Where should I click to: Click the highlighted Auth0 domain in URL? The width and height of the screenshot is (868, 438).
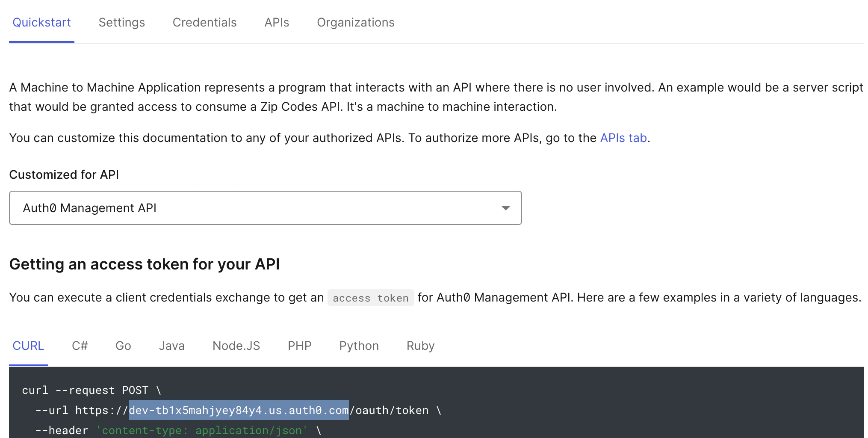point(239,411)
